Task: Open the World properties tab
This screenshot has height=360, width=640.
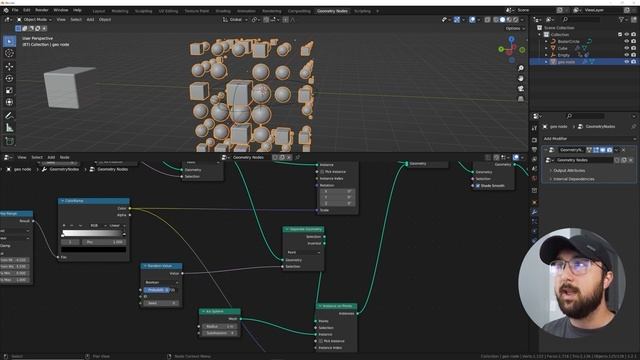Action: coord(534,179)
